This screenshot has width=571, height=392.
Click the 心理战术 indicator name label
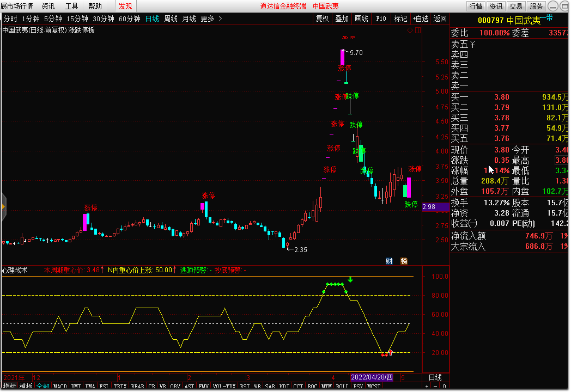(x=15, y=270)
